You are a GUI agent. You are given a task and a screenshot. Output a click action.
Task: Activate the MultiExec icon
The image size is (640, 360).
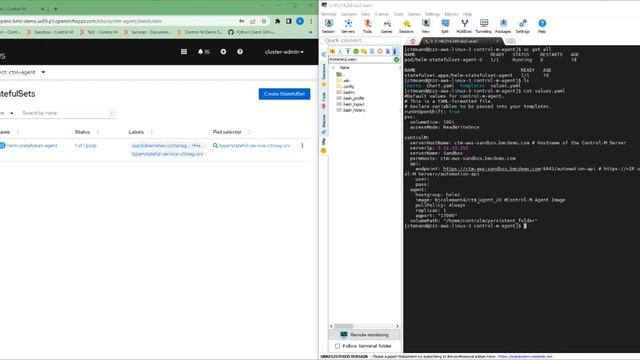coord(464,26)
